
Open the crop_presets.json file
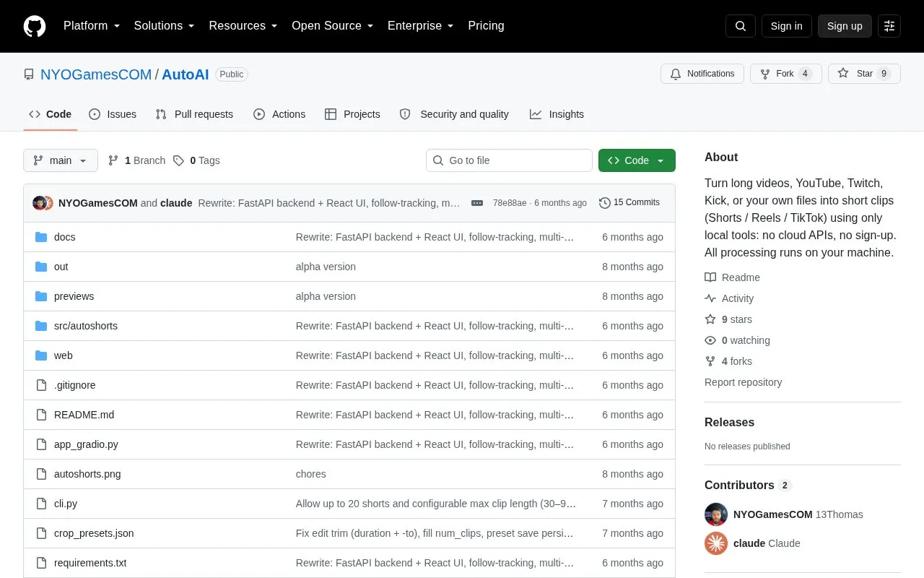tap(94, 533)
